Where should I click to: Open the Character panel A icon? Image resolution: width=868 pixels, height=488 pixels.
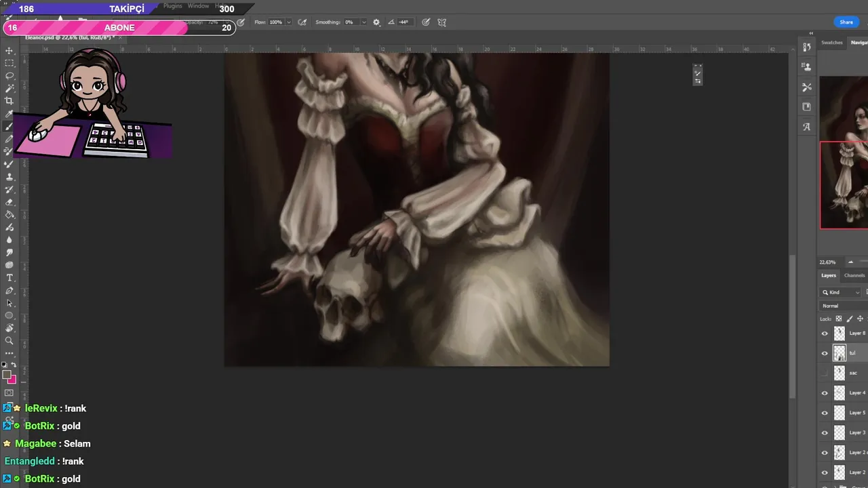tap(806, 127)
